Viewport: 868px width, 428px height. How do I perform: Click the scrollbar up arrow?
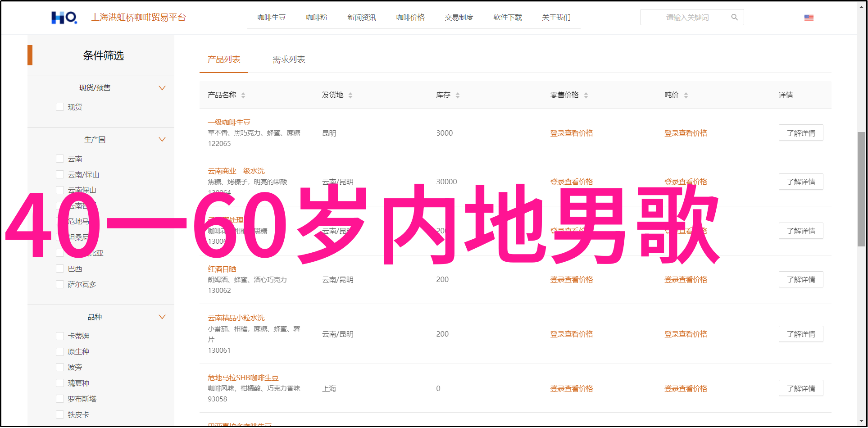(861, 7)
